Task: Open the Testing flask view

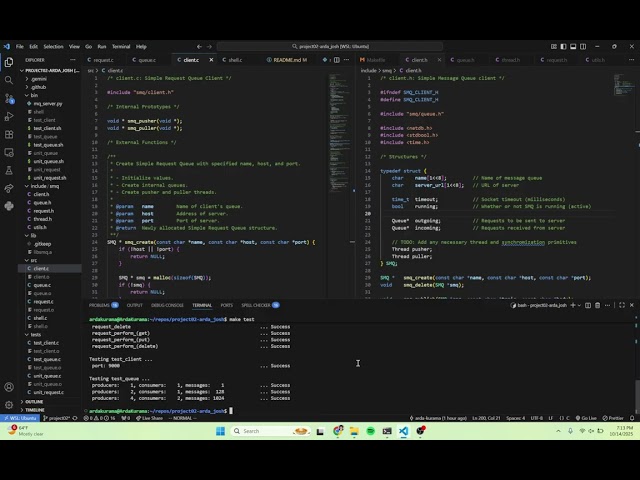Action: [x=9, y=170]
